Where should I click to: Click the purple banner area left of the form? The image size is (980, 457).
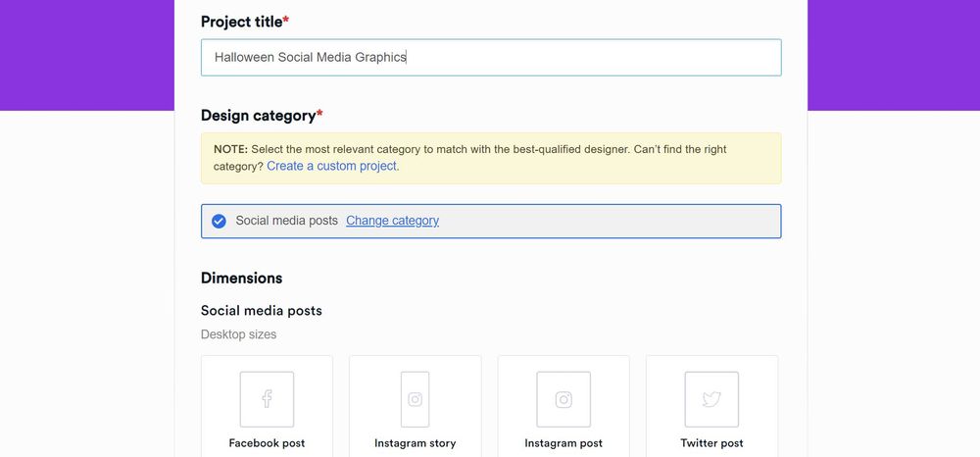tap(87, 55)
